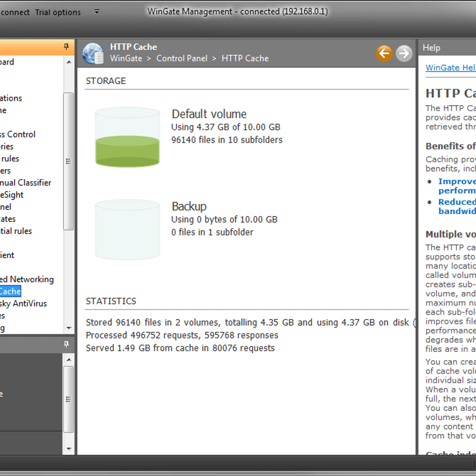Open the WinGate Help link

click(x=450, y=68)
